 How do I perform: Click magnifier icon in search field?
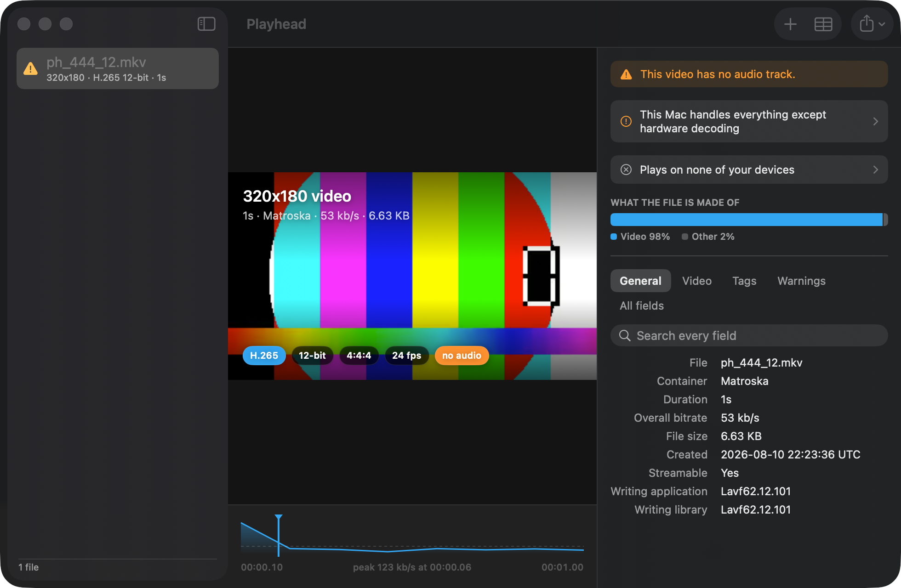(x=625, y=336)
